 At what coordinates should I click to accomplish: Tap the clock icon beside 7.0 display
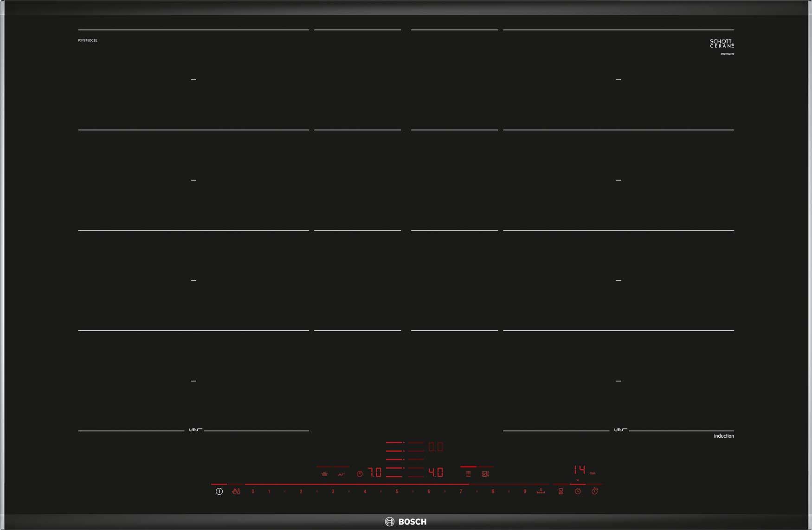coord(360,474)
